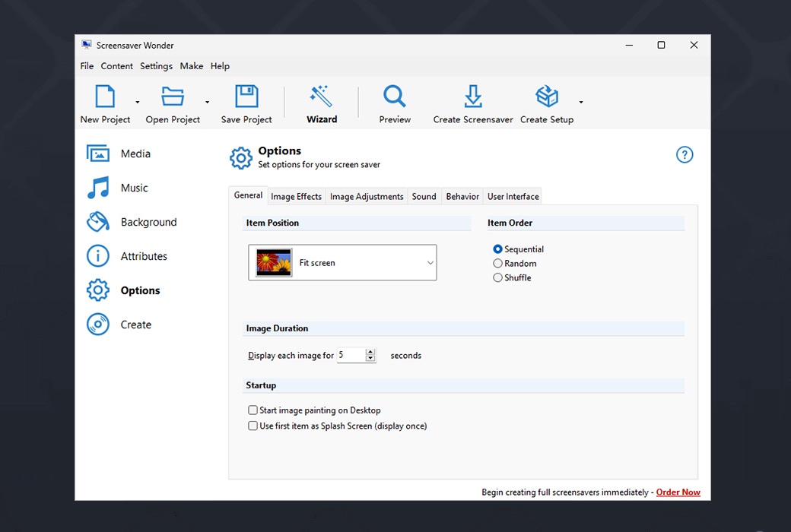The width and height of the screenshot is (791, 532).
Task: Open the Item Position Fit screen dropdown
Action: point(342,263)
